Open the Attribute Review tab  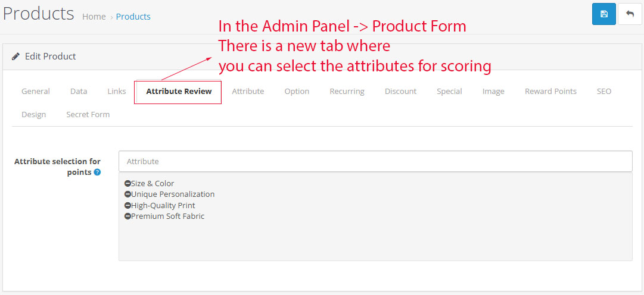point(179,92)
